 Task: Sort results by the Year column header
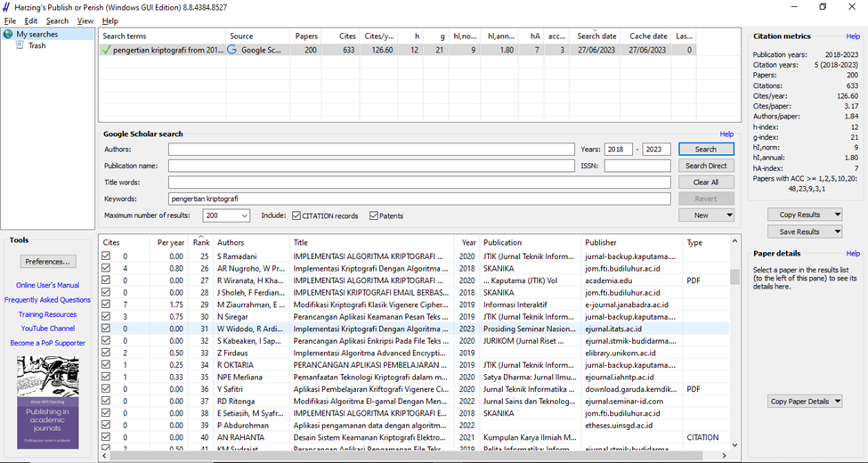(x=468, y=242)
